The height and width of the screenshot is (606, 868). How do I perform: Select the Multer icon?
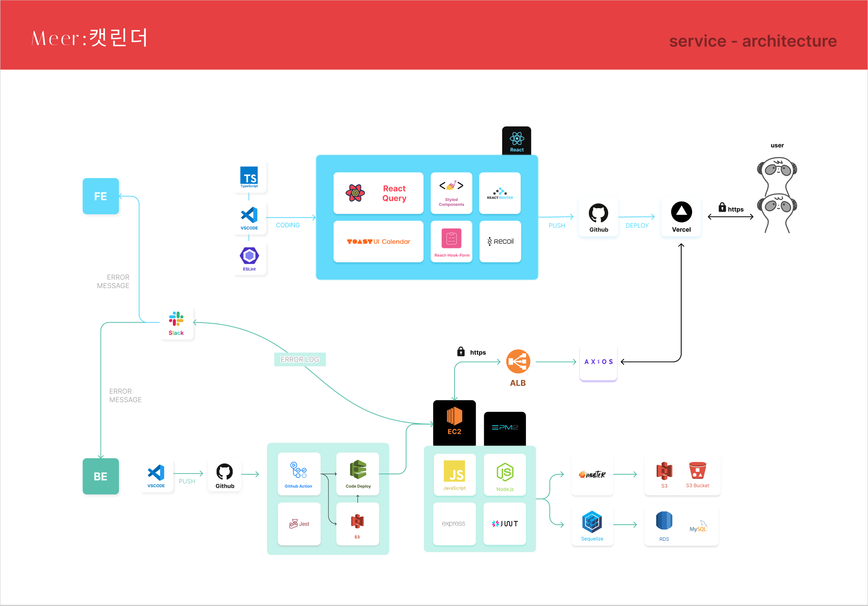coord(592,475)
